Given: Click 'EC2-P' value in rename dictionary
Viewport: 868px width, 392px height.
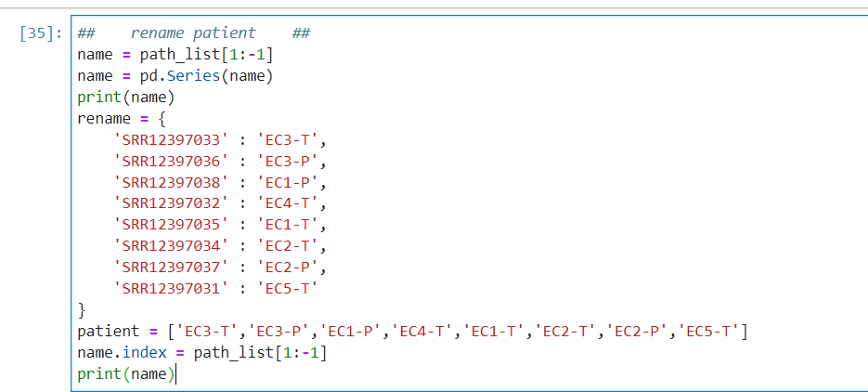Looking at the screenshot, I should [288, 268].
